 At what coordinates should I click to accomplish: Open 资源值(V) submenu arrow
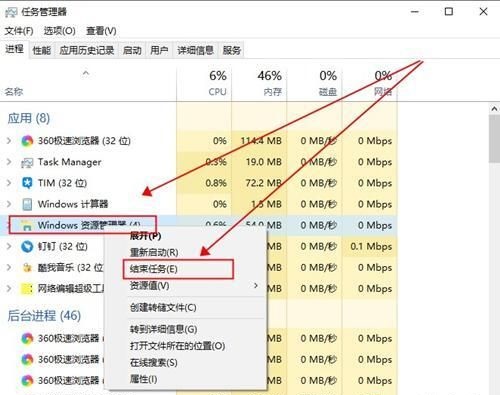(256, 286)
